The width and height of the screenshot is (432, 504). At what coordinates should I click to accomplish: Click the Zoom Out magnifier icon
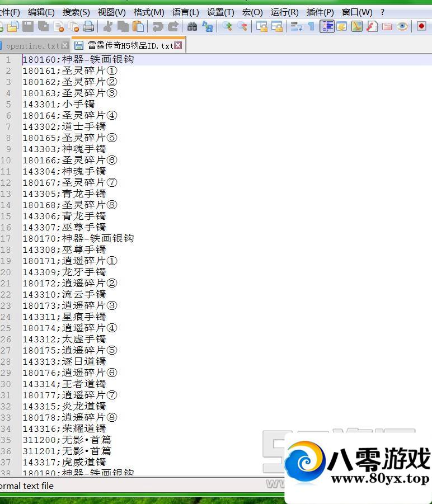(x=242, y=26)
